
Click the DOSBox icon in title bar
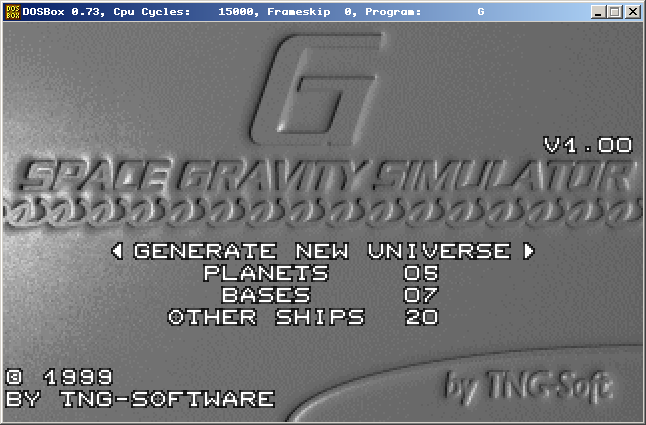(12, 12)
